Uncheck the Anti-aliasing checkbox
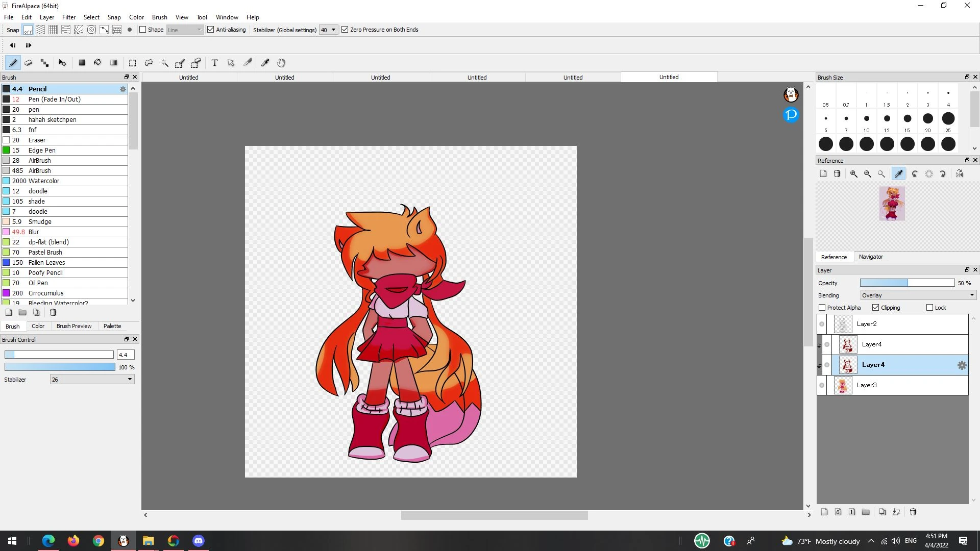The width and height of the screenshot is (980, 551). pos(210,30)
